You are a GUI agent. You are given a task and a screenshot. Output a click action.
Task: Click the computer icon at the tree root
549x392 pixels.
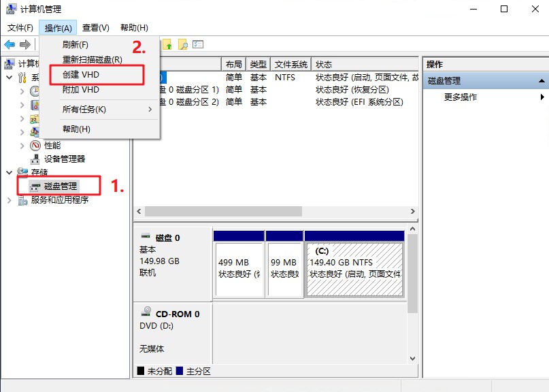pyautogui.click(x=10, y=64)
